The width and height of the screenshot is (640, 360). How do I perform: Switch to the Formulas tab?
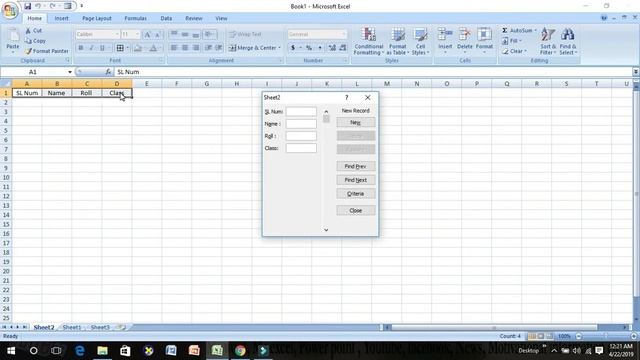point(136,18)
